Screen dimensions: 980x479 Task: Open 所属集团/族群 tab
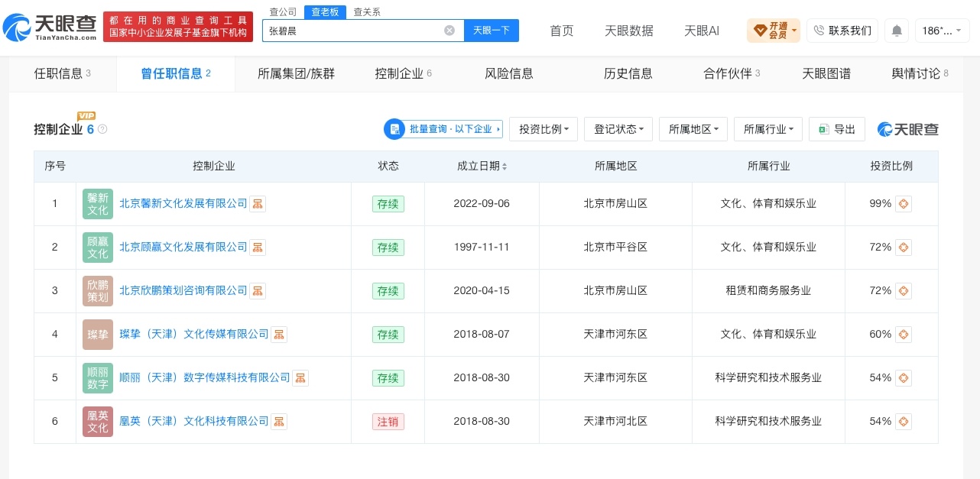point(296,73)
